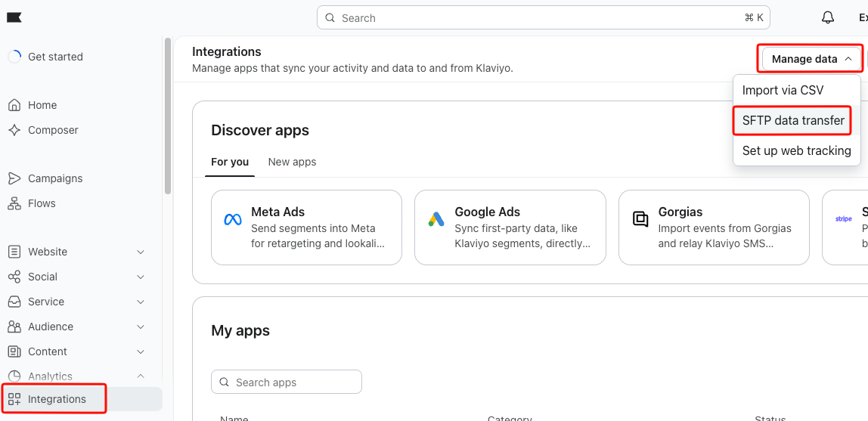
Task: Open the notifications bell
Action: point(828,17)
